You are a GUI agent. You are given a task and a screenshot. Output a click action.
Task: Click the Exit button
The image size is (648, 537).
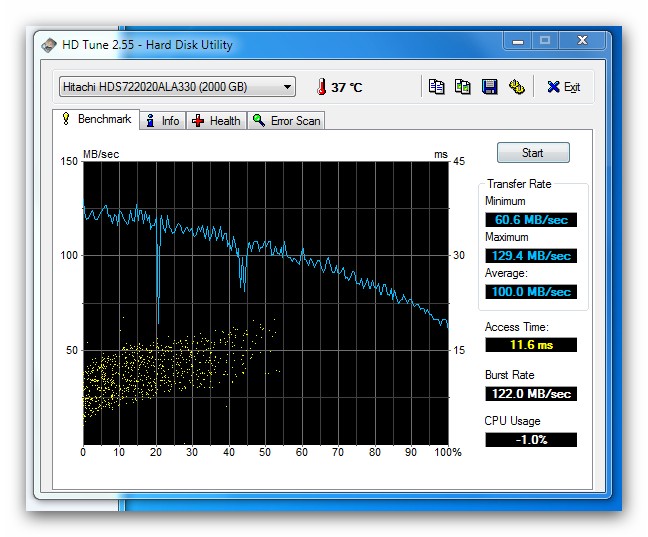point(564,87)
